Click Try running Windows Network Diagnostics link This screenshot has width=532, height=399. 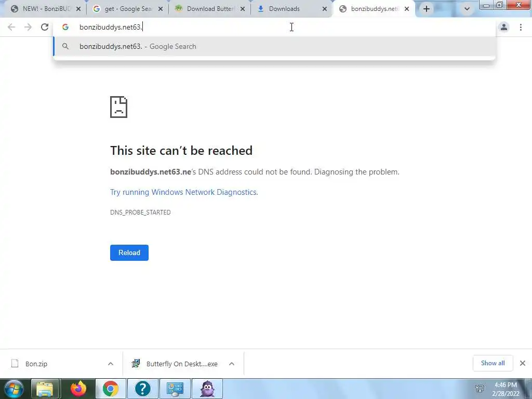pos(184,192)
